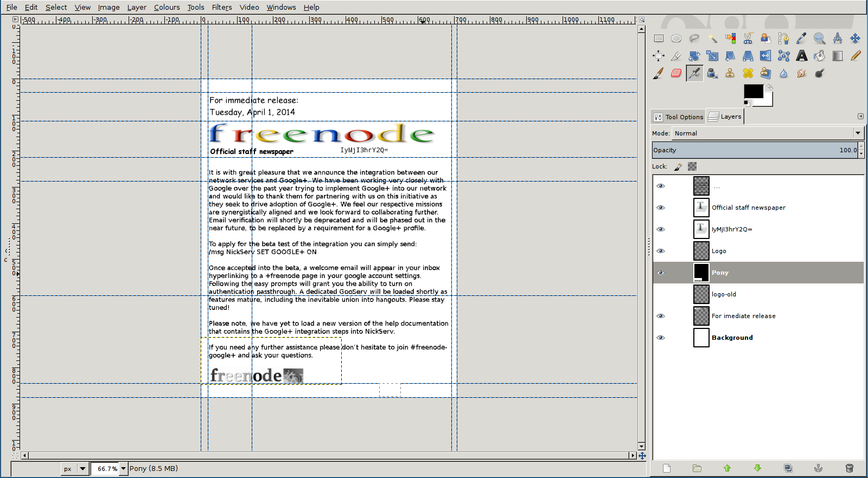Viewport: 868px width, 478px height.
Task: Select the Pencil tool
Action: point(856,56)
